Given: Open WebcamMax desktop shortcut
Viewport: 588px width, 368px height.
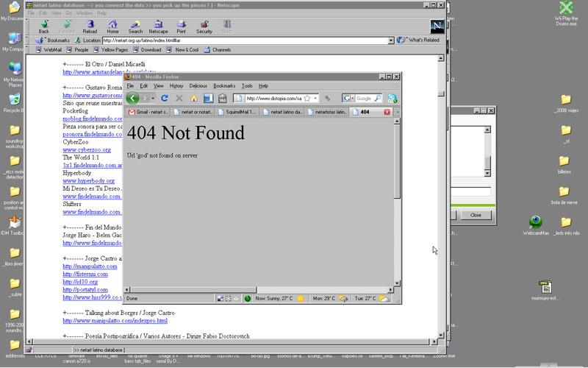Looking at the screenshot, I should (x=536, y=224).
